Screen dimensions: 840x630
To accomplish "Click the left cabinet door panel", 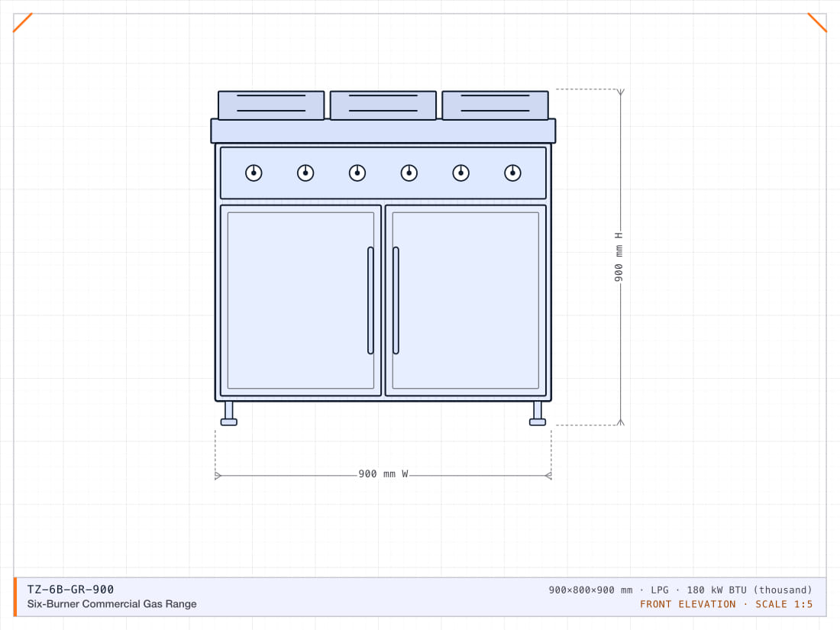I will coord(301,301).
